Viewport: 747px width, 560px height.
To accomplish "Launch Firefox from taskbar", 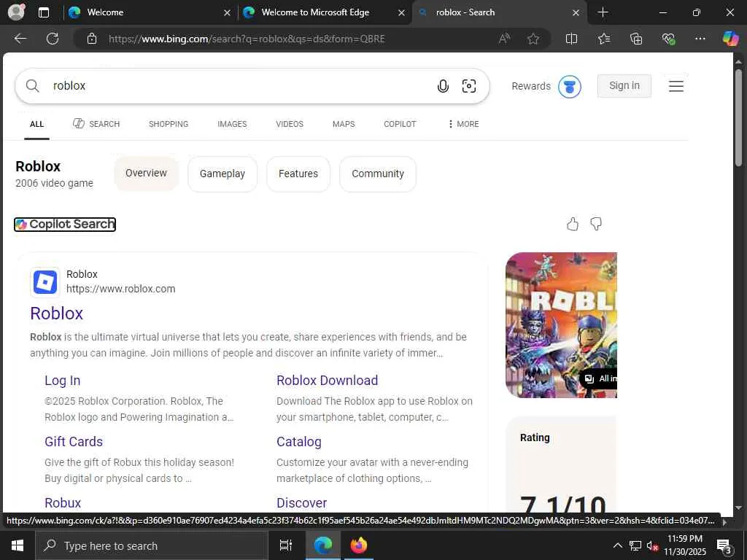I will 359,545.
